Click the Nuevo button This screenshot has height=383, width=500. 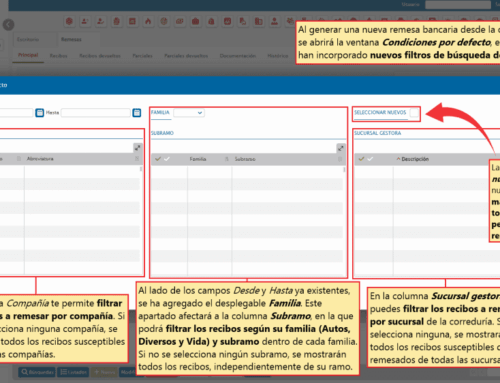[x=104, y=372]
